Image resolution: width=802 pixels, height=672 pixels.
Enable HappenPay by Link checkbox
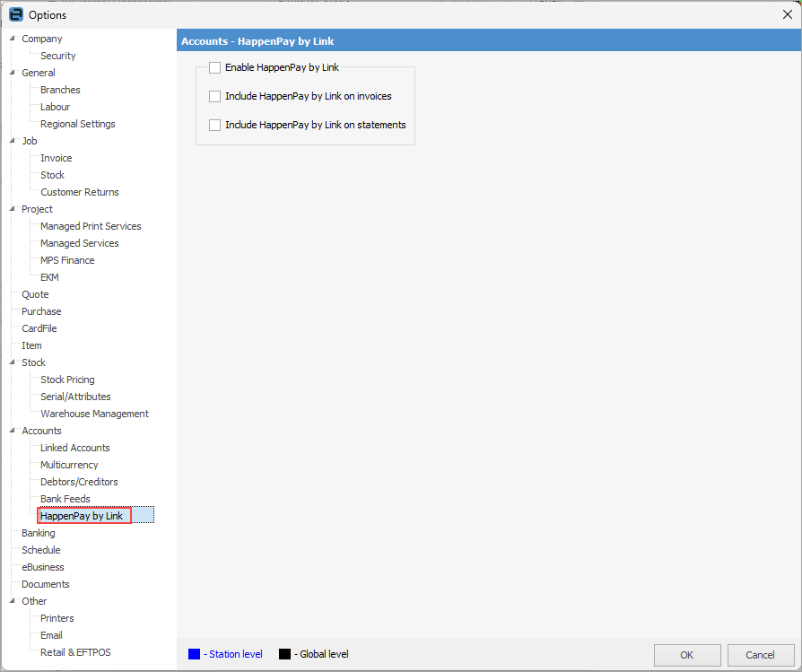click(214, 67)
